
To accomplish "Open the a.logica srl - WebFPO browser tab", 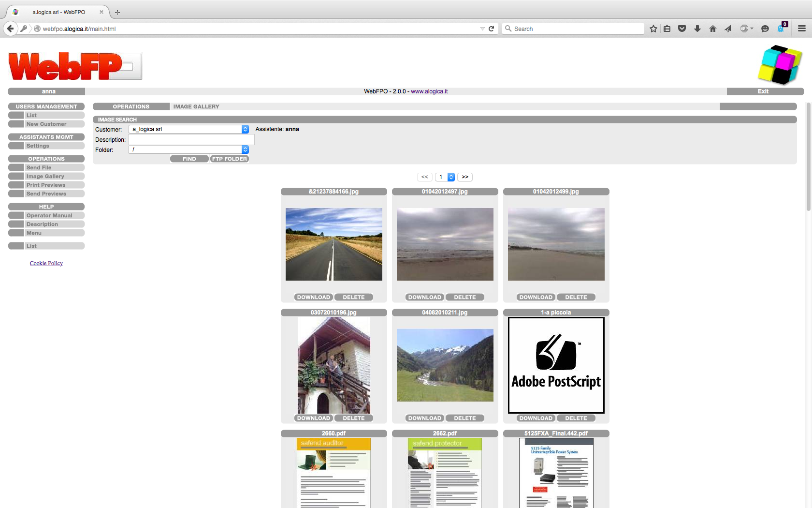I will (58, 12).
